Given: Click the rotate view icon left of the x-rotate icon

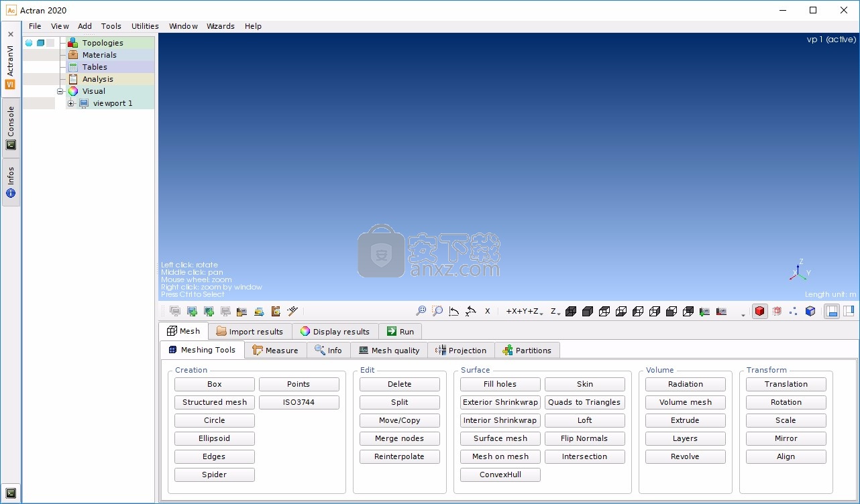Looking at the screenshot, I should point(454,311).
